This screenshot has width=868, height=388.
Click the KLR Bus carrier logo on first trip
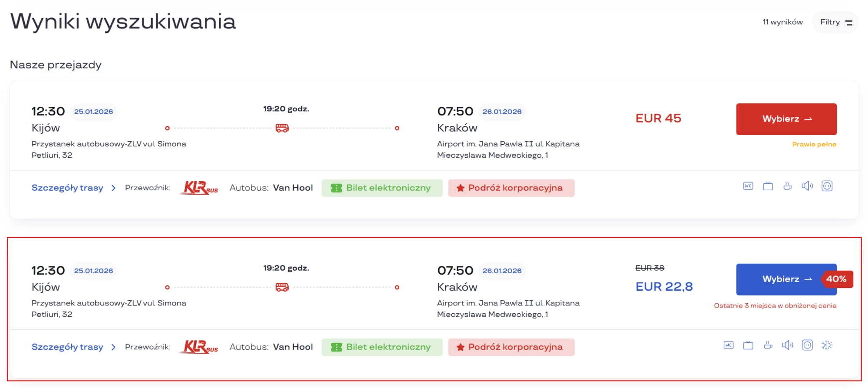click(x=199, y=188)
